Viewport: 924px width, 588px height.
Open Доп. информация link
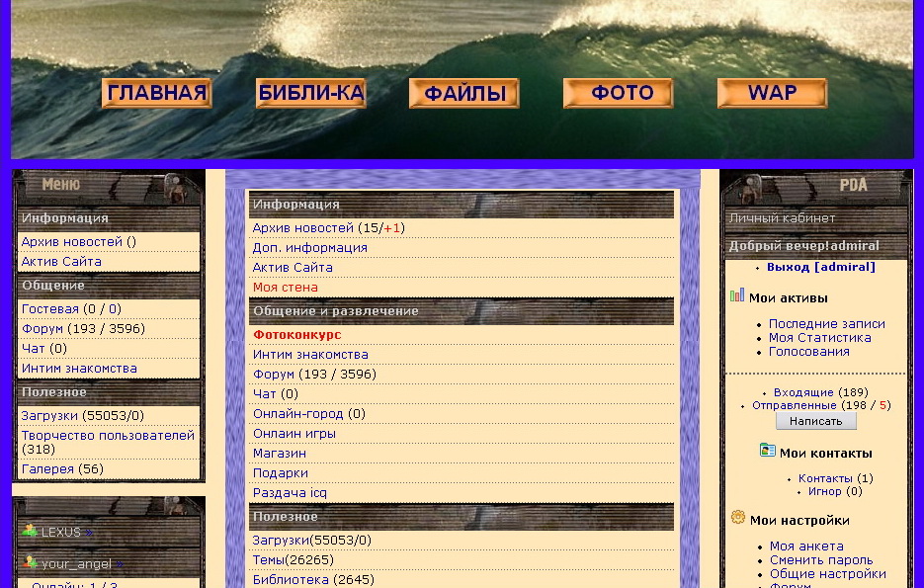(310, 248)
